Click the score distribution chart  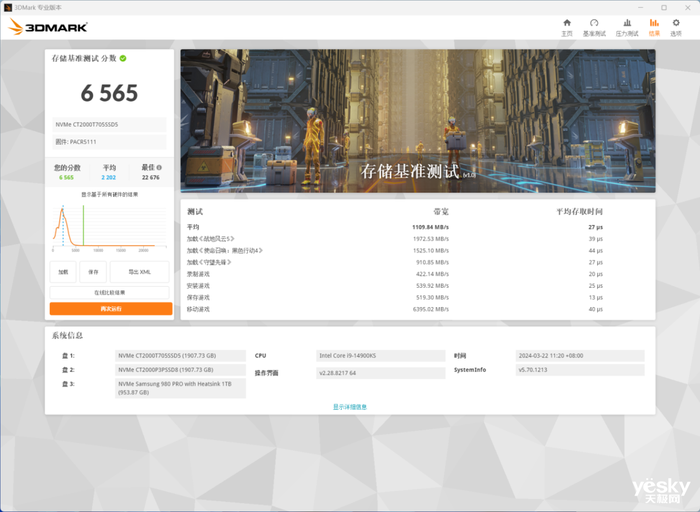[109, 227]
